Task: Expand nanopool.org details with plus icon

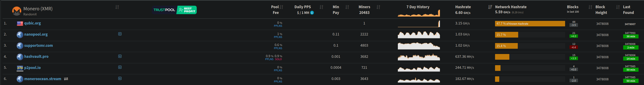Action: [120, 34]
